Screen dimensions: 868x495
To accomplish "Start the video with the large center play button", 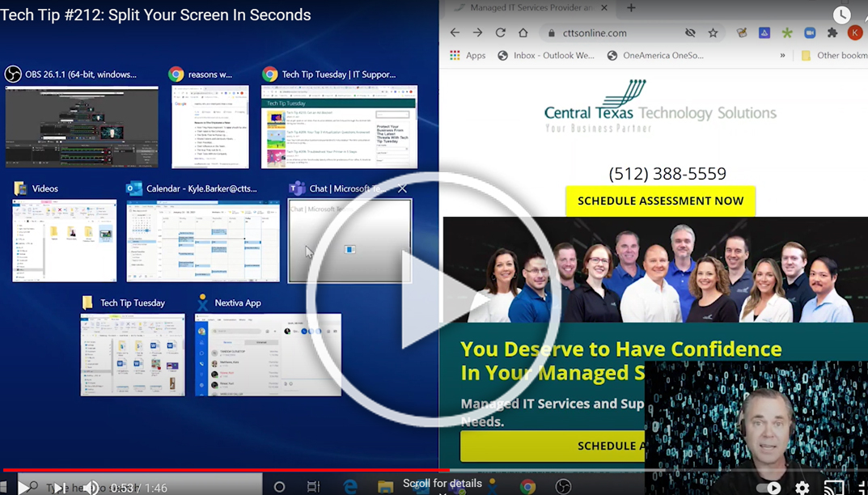I will pyautogui.click(x=434, y=299).
